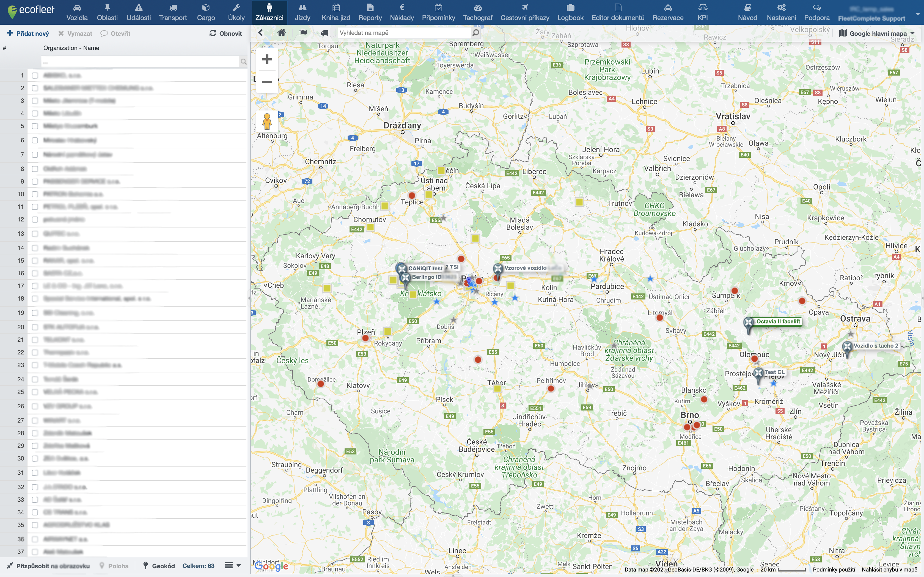This screenshot has width=924, height=577.
Task: Select the checkbox in row 25
Action: point(35,392)
